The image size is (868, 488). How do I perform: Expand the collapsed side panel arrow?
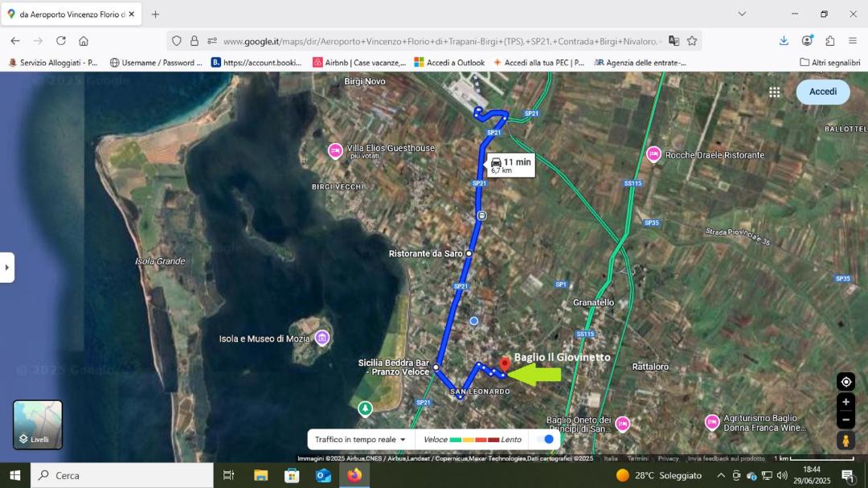[x=7, y=267]
